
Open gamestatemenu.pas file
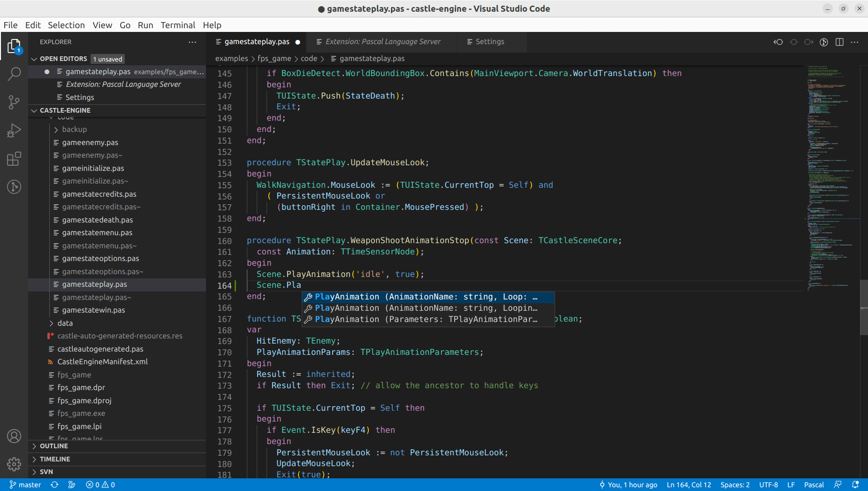97,232
